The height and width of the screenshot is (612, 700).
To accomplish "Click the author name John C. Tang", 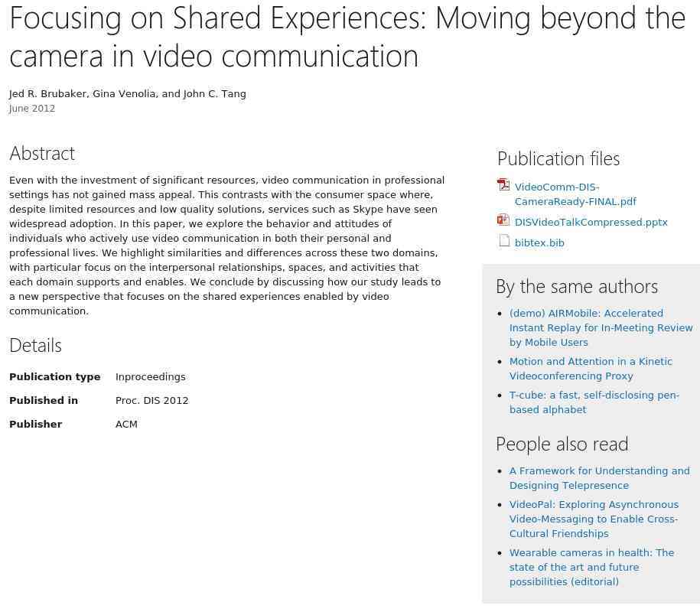I will [x=215, y=94].
